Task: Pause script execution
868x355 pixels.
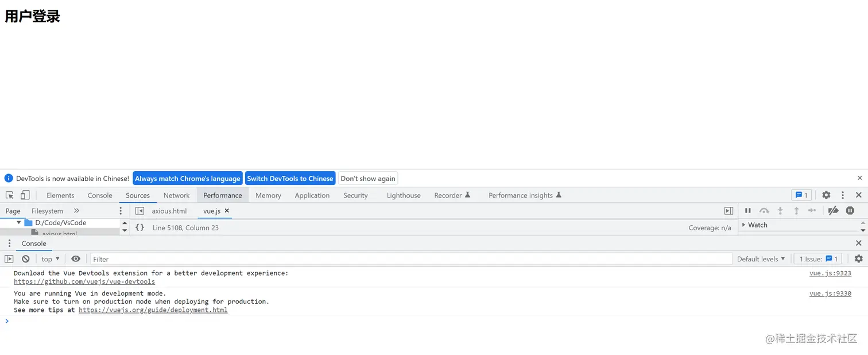Action: point(748,211)
